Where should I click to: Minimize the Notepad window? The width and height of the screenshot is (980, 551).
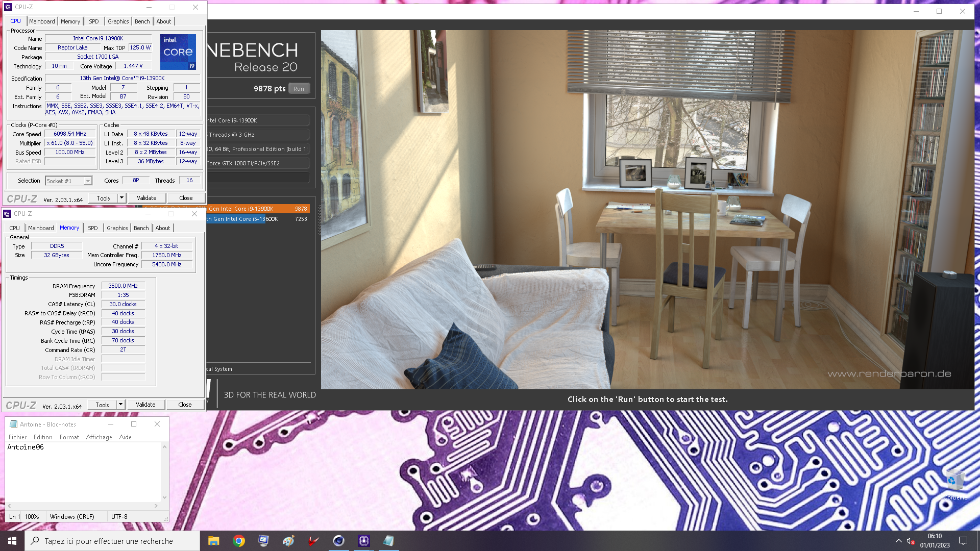tap(110, 424)
